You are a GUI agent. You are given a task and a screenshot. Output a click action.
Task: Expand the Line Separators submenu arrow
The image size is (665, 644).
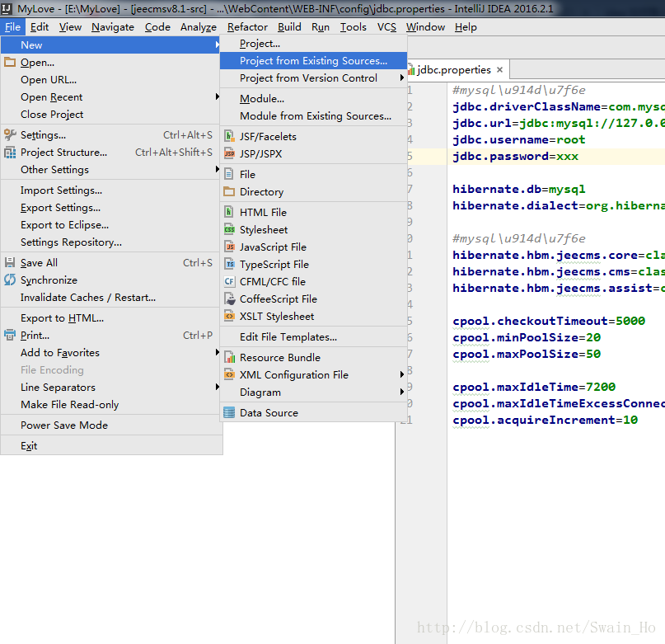coord(217,387)
